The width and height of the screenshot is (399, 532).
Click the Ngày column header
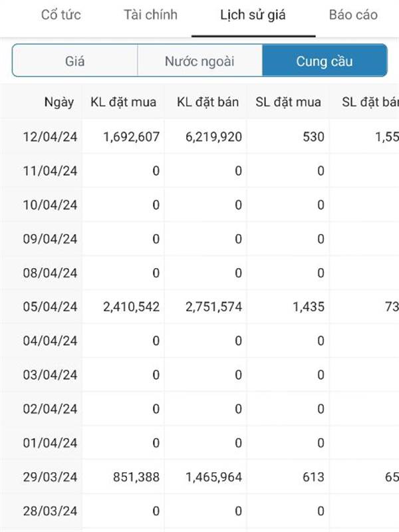(x=59, y=102)
